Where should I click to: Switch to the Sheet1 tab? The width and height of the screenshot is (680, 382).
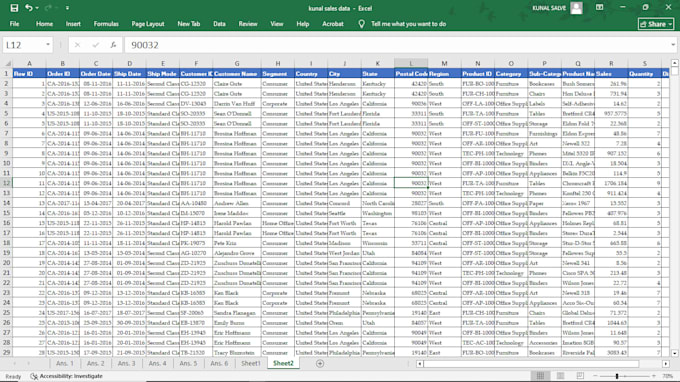click(x=251, y=363)
